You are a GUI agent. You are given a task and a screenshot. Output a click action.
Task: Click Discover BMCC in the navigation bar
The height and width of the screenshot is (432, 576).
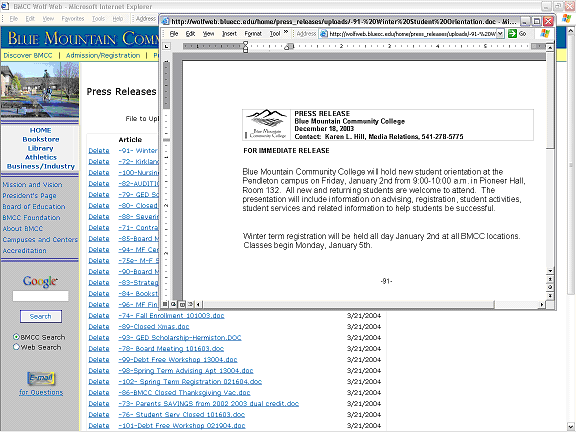[28, 55]
